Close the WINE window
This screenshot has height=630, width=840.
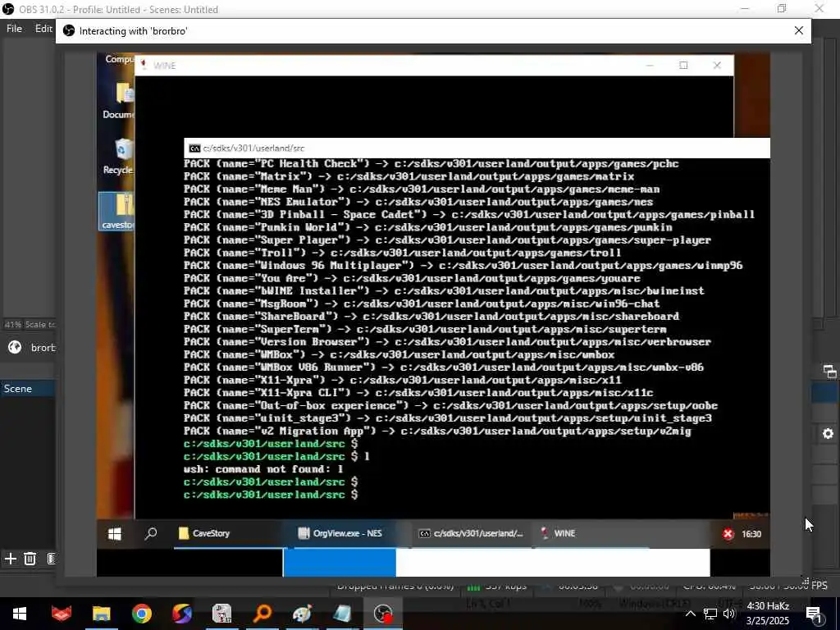point(717,65)
